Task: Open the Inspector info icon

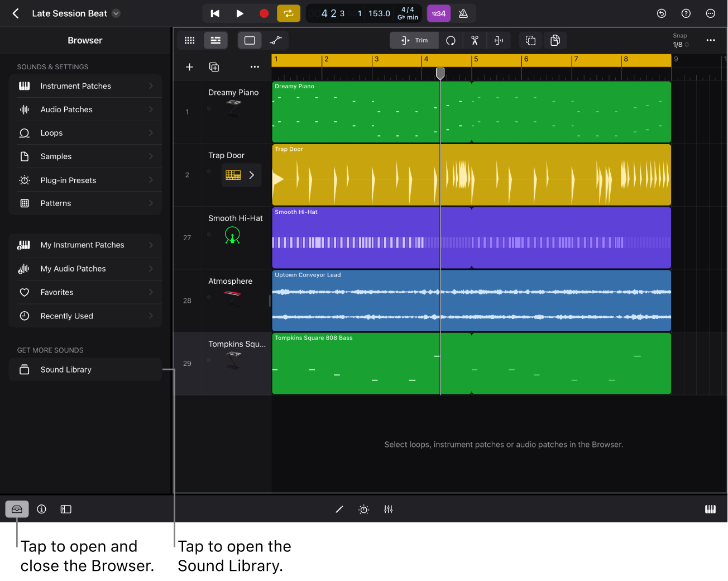Action: 41,509
